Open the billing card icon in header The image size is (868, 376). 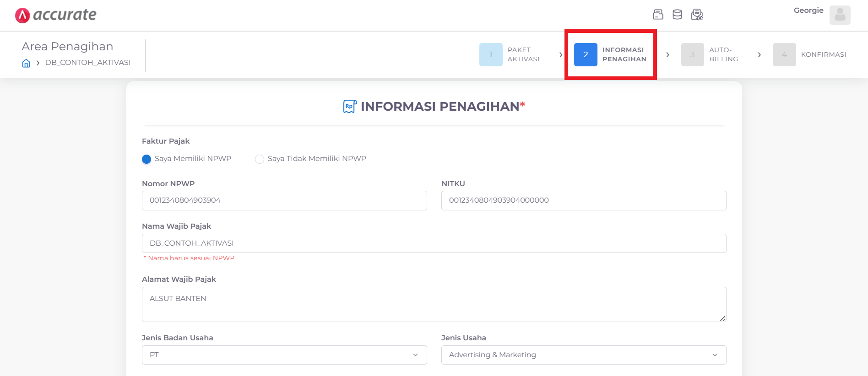coord(658,15)
